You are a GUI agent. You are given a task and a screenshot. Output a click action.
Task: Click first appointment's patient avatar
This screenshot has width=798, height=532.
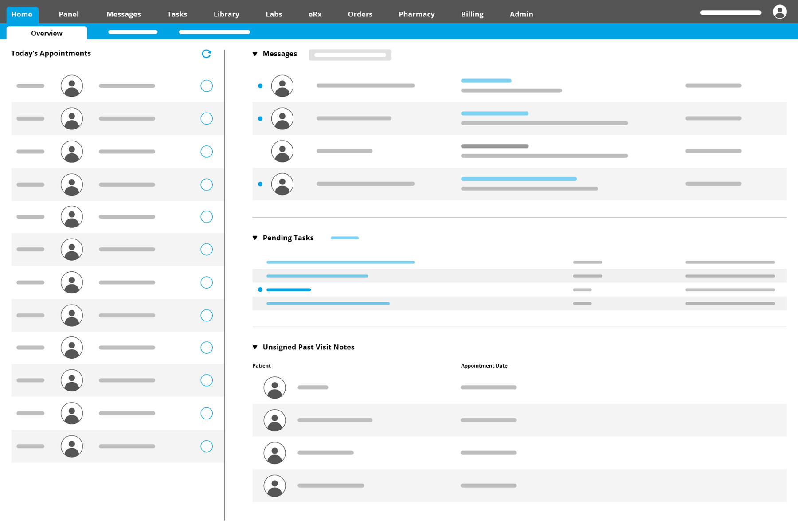(72, 86)
